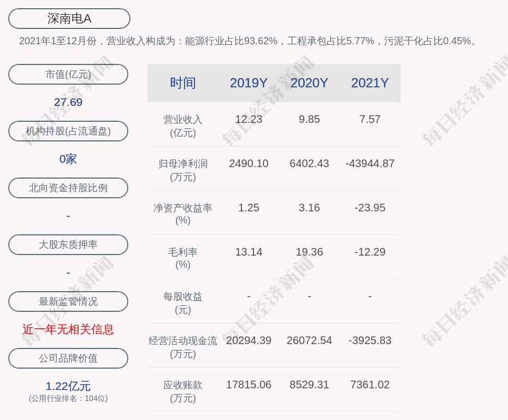This screenshot has height=420, width=508.
Task: Select the 营业收入(亿元) row label
Action: [x=183, y=126]
